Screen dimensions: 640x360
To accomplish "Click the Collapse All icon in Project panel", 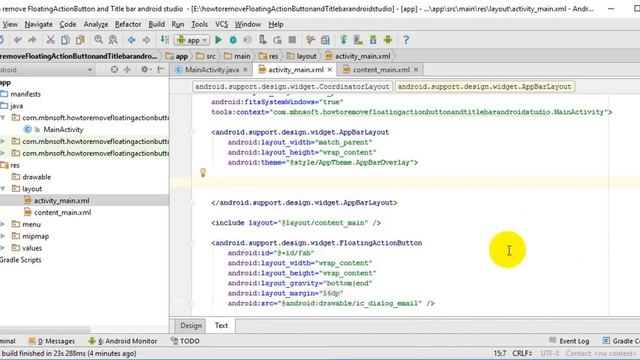I will click(127, 70).
